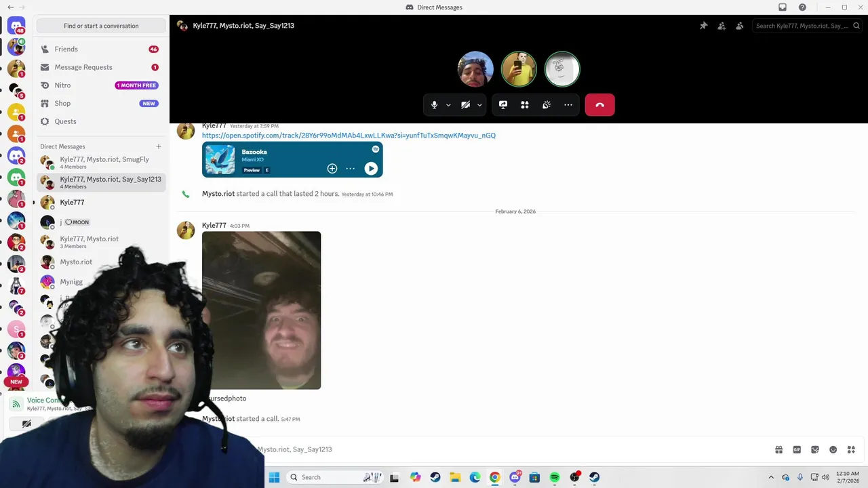Open more options on Bazooka embed
This screenshot has width=868, height=488.
(x=350, y=169)
